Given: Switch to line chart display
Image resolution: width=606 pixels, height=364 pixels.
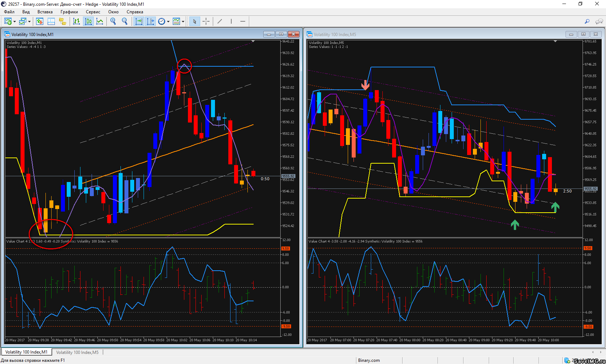Looking at the screenshot, I should coord(100,22).
